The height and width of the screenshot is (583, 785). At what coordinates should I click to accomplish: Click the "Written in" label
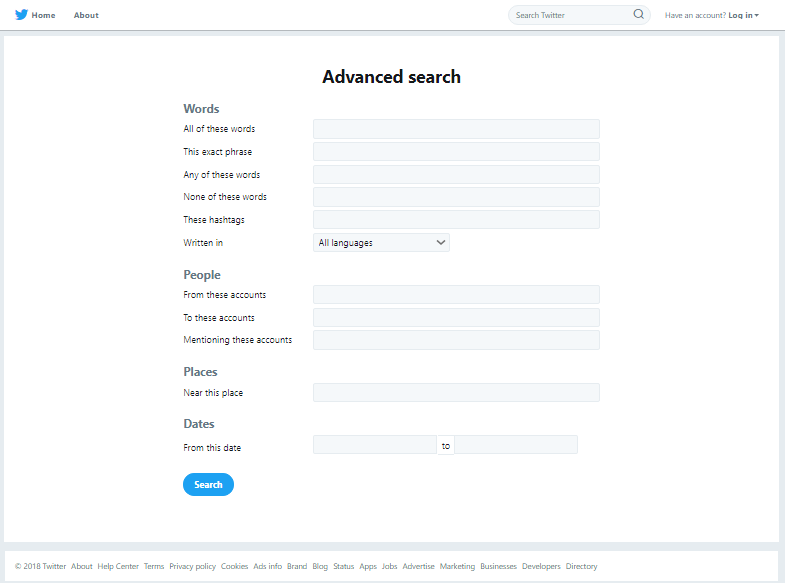click(x=203, y=243)
